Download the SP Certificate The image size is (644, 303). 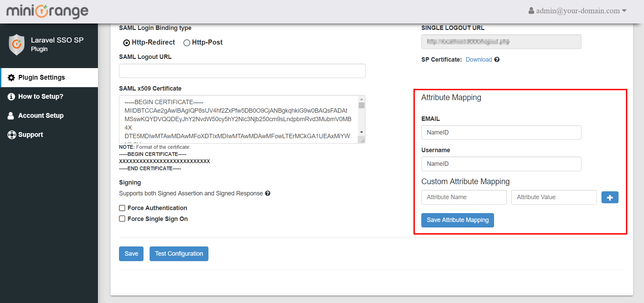479,60
